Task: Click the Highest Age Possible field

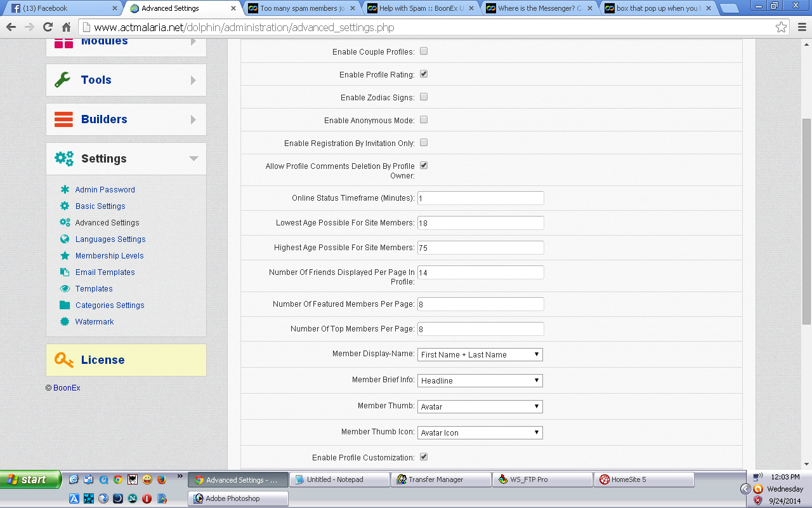Action: [480, 248]
